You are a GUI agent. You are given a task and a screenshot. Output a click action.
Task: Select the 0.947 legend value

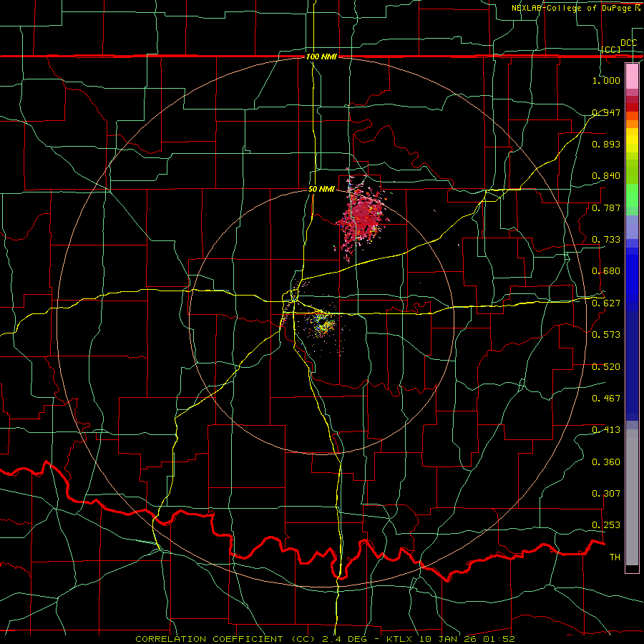606,112
